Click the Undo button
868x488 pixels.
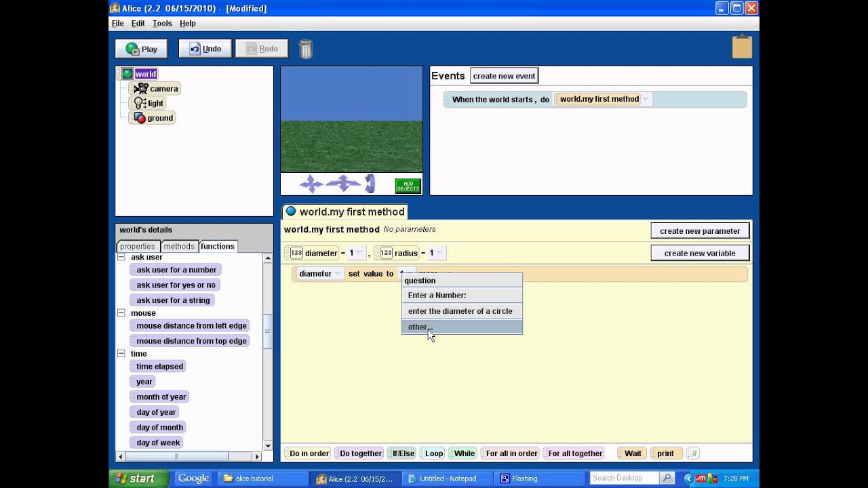click(x=205, y=49)
